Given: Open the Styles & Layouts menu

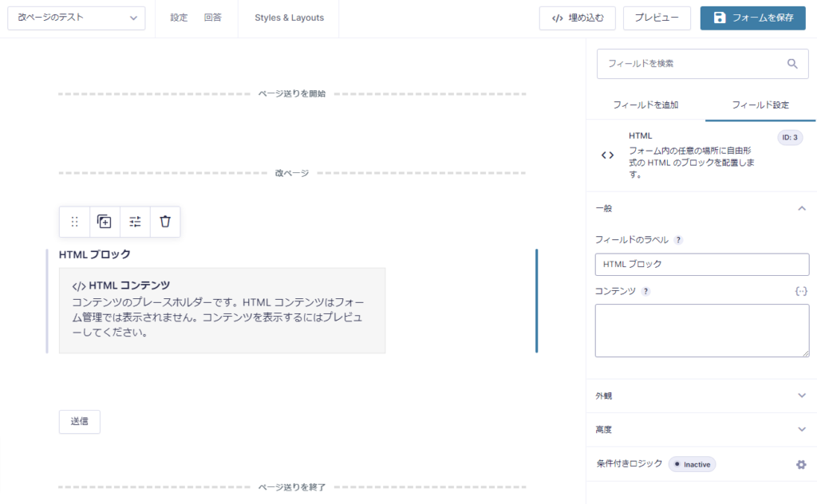Looking at the screenshot, I should pyautogui.click(x=289, y=18).
